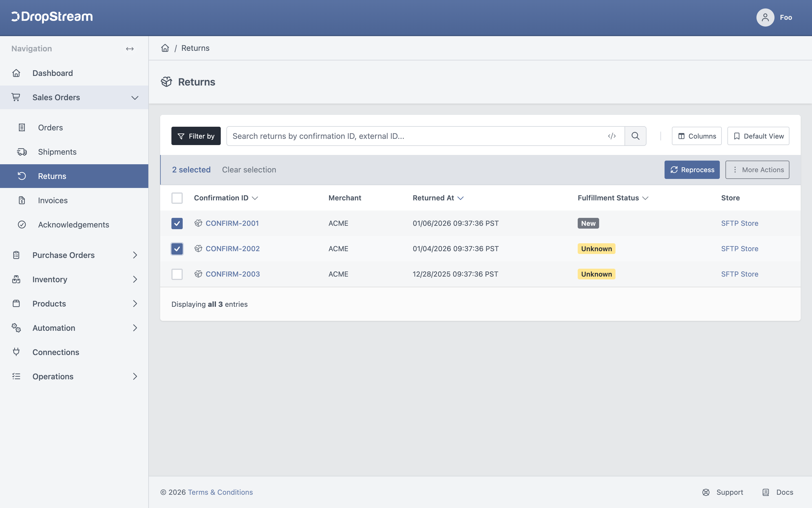Screen dimensions: 812x508
Task: Click the Connections plug icon
Action: click(16, 352)
